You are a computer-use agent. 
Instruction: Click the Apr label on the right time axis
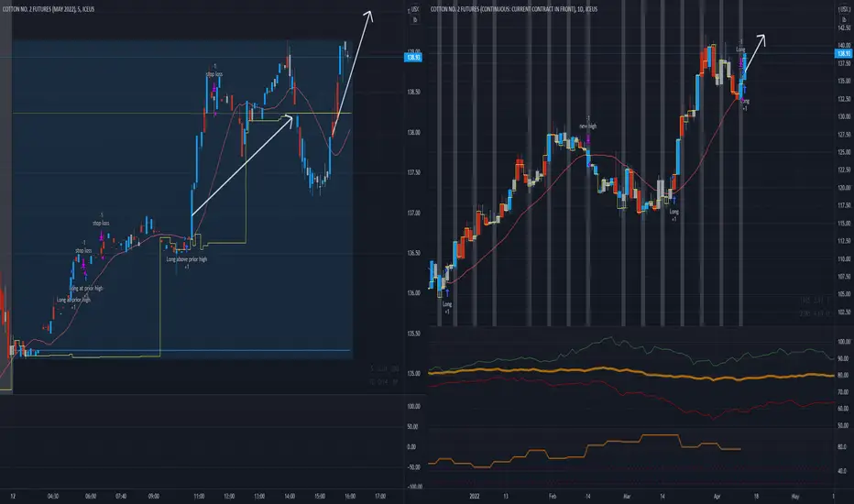pyautogui.click(x=717, y=497)
